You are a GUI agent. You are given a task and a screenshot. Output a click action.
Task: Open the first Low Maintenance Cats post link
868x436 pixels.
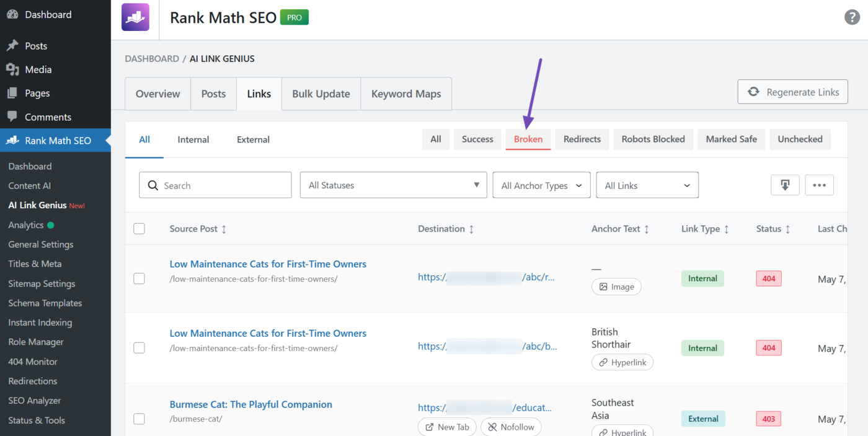[268, 264]
